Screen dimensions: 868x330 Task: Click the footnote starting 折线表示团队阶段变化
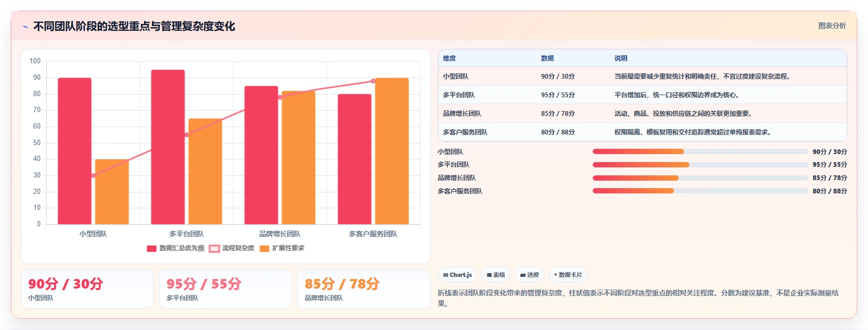tap(638, 298)
